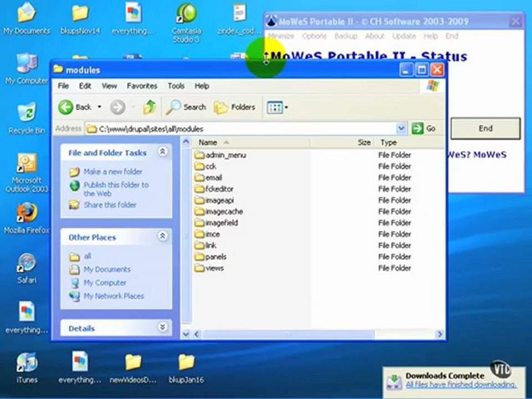Viewport: 532px width, 399px height.
Task: Sort by the Type column header
Action: click(410, 142)
